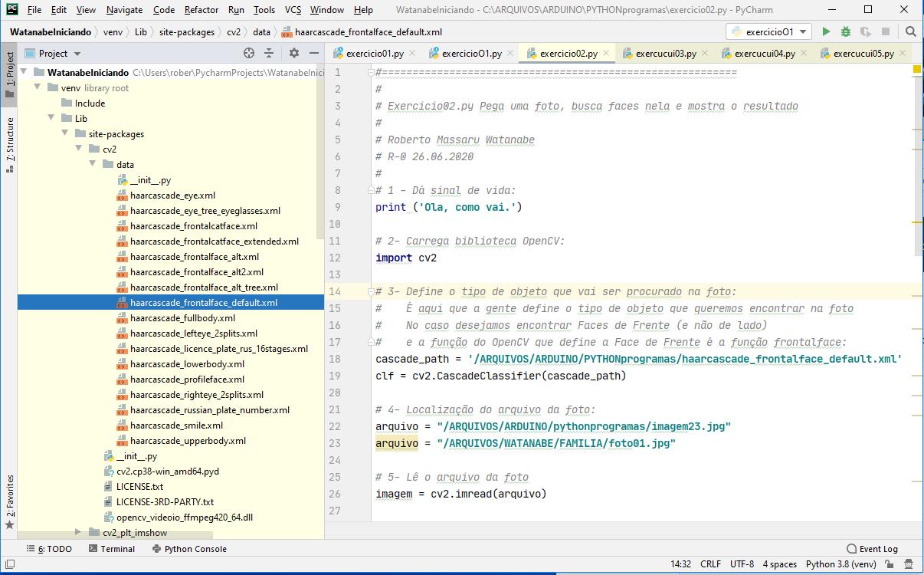Screen dimensions: 924x575
Task: Open Project panel settings gear icon
Action: pyautogui.click(x=293, y=54)
